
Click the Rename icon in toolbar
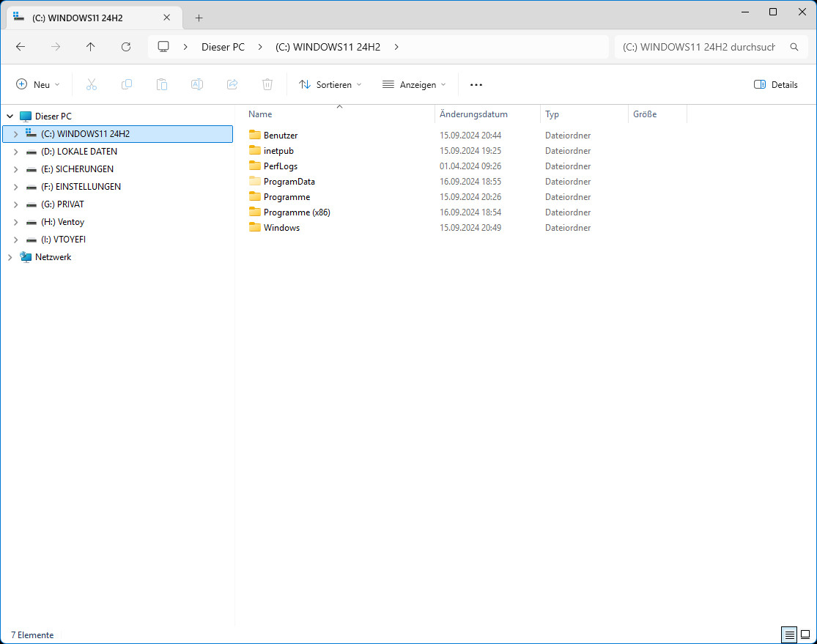point(197,84)
